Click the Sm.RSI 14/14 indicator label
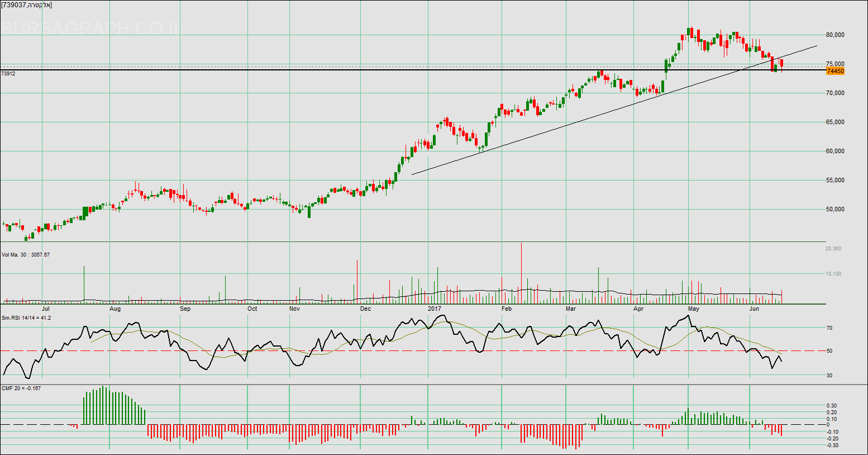This screenshot has height=455, width=868. point(26,318)
